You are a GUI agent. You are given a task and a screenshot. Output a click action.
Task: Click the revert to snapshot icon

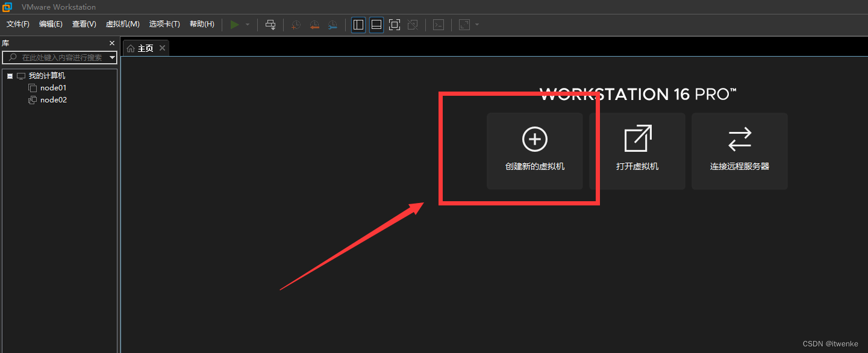[314, 25]
